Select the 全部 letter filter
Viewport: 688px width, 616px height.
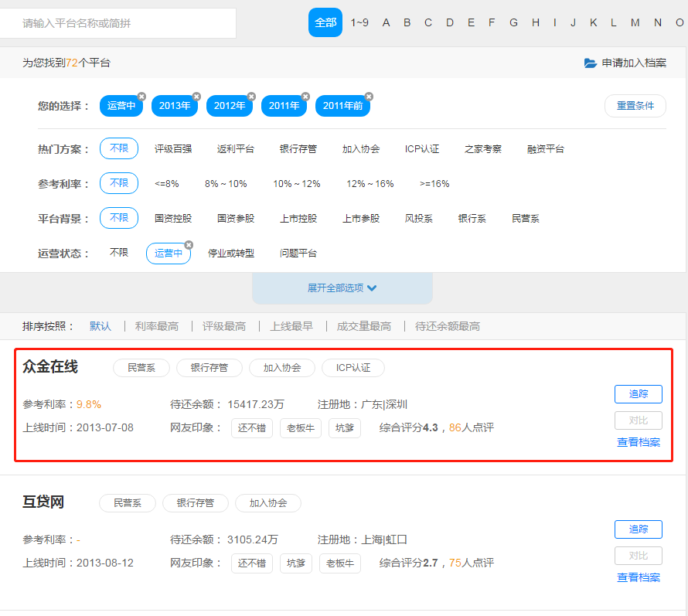(x=325, y=22)
